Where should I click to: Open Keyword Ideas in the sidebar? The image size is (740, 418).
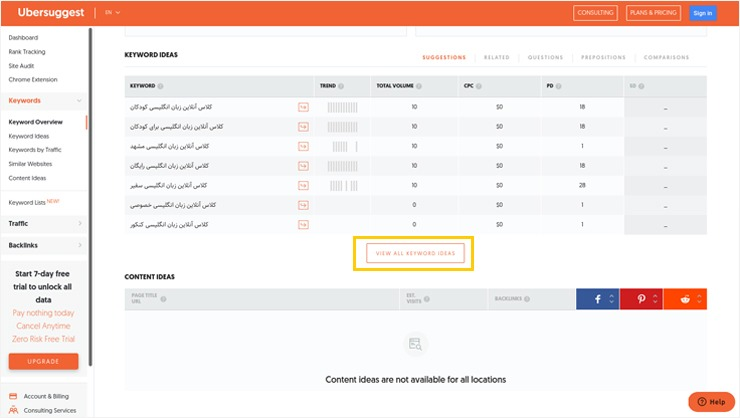tap(29, 136)
